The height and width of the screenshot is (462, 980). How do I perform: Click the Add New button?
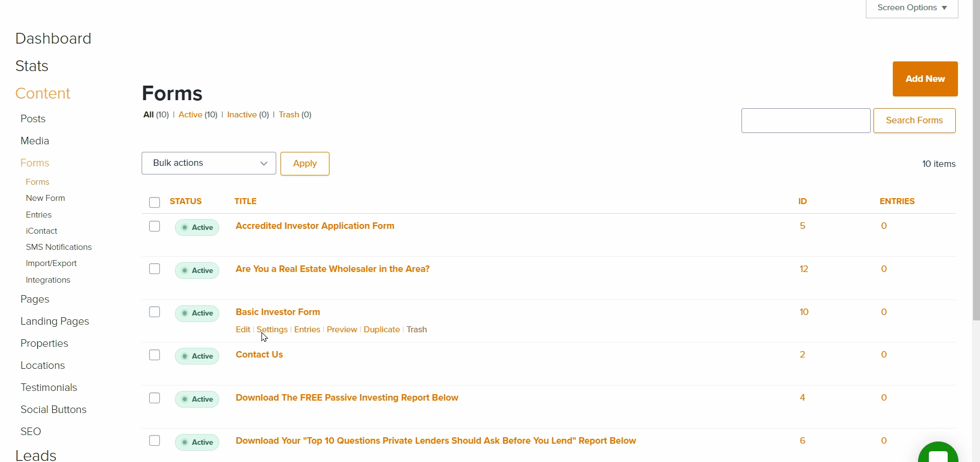[925, 79]
